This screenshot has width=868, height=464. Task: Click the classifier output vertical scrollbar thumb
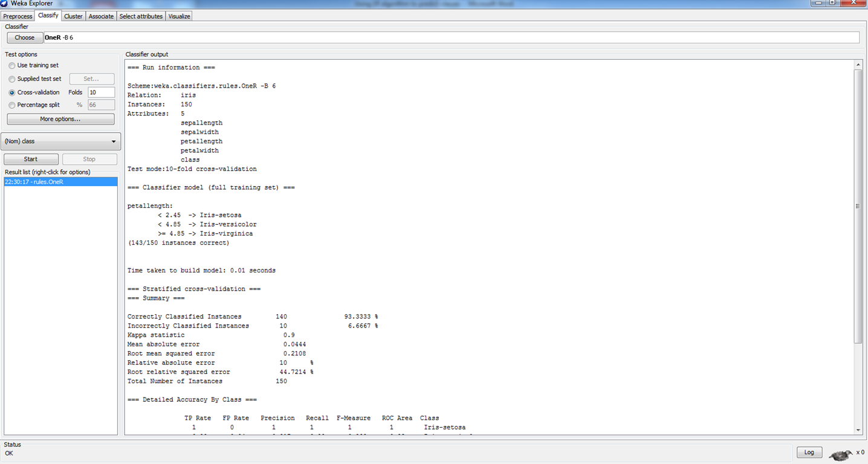tap(858, 206)
